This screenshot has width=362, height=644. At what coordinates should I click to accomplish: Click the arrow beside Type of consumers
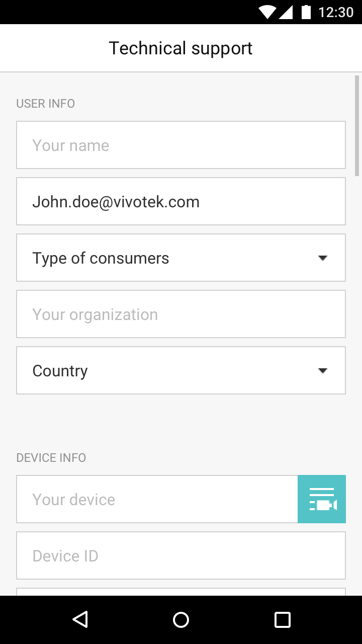click(x=323, y=258)
